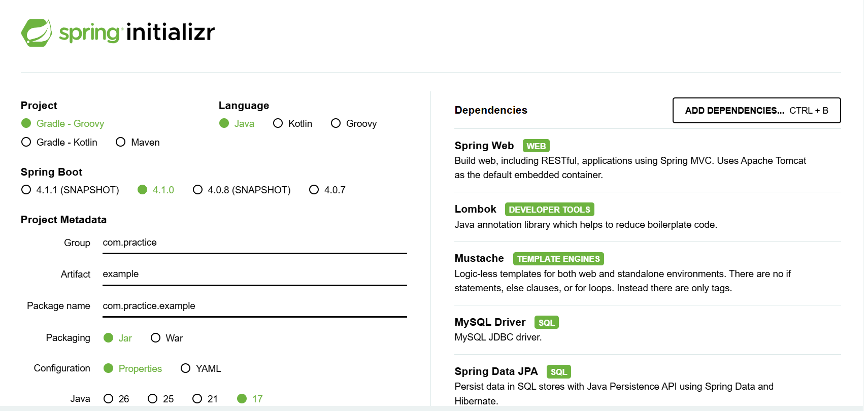Click the Group input field

pos(255,243)
